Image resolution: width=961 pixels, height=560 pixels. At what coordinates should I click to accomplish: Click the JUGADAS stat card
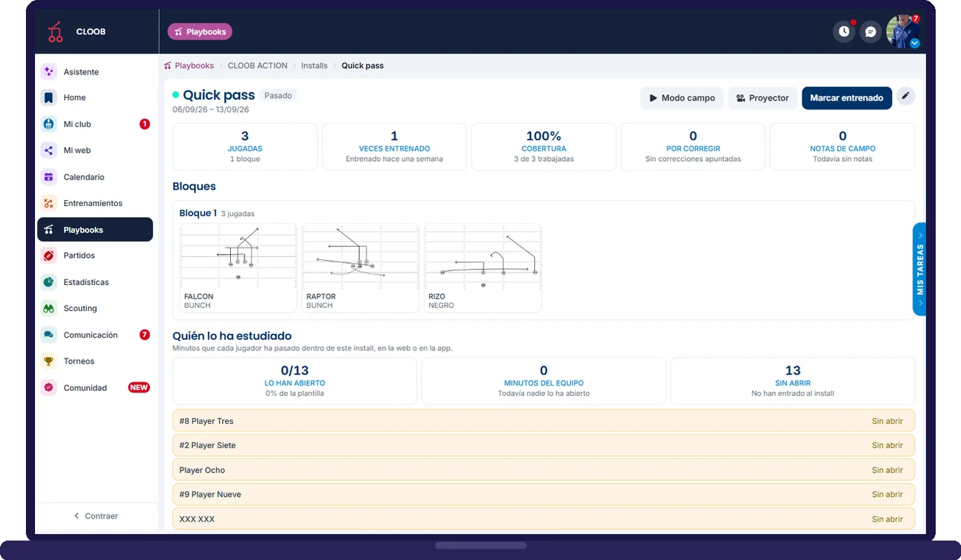pyautogui.click(x=245, y=147)
